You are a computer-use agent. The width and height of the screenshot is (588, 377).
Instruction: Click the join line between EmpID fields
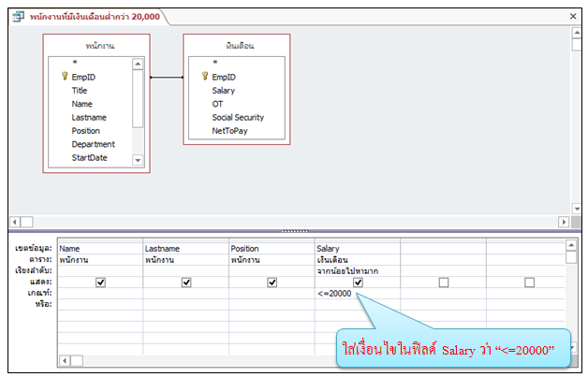pos(167,78)
